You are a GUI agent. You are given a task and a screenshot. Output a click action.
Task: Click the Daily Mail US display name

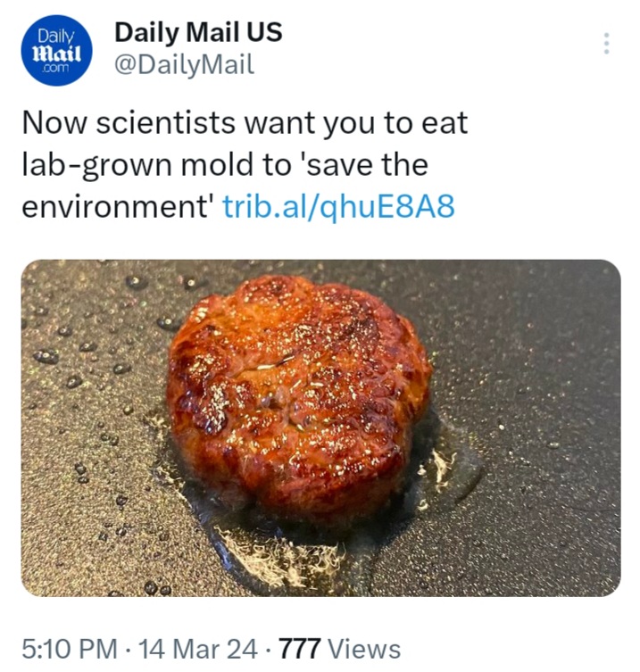198,33
